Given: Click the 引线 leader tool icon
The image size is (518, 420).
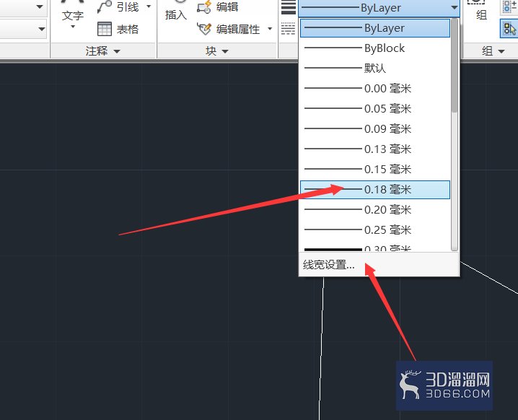Looking at the screenshot, I should point(105,7).
